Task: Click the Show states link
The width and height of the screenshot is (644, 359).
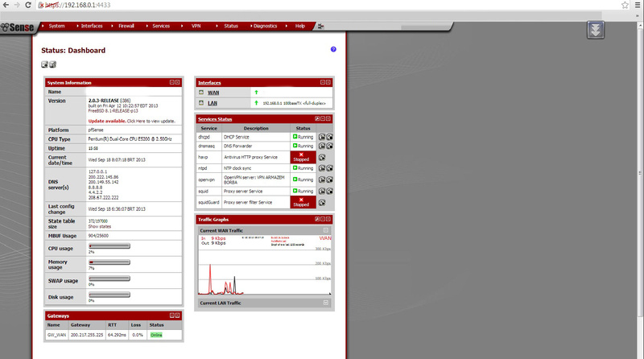Action: point(99,226)
